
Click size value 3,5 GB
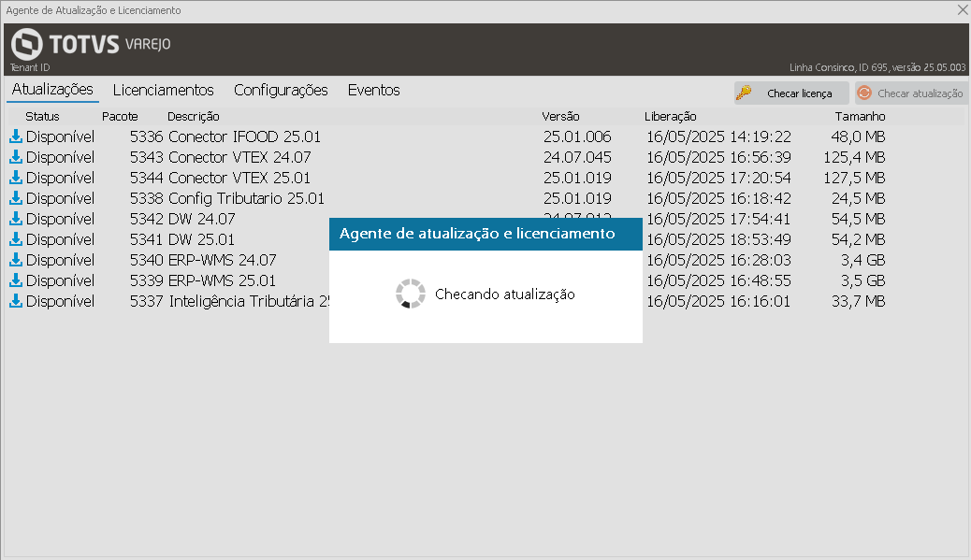pyautogui.click(x=863, y=280)
